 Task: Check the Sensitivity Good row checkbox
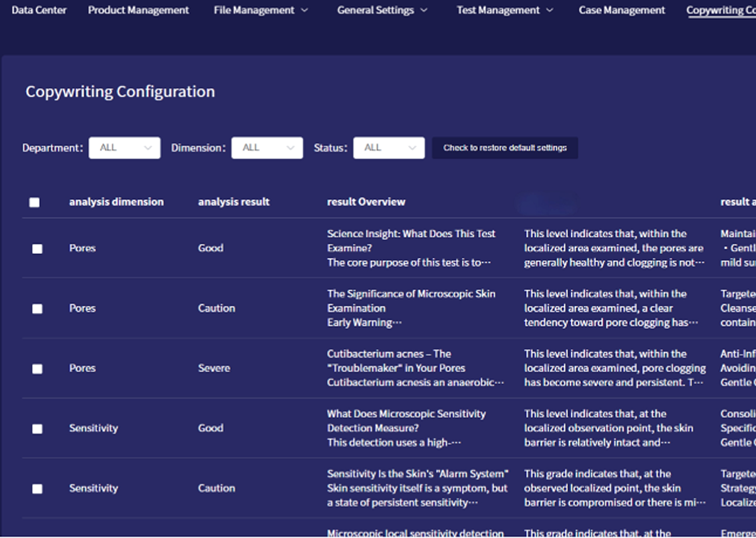coord(37,429)
